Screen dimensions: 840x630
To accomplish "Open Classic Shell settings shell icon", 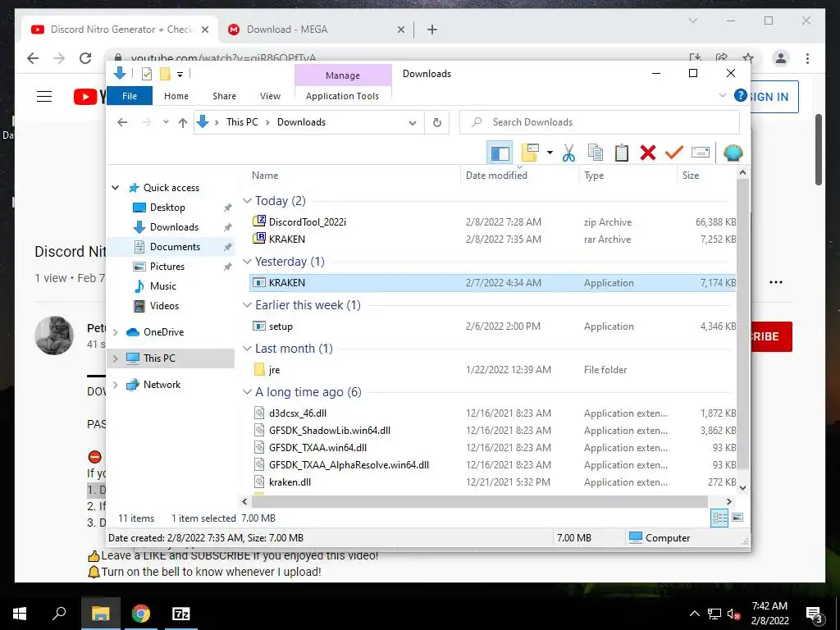I will 733,153.
